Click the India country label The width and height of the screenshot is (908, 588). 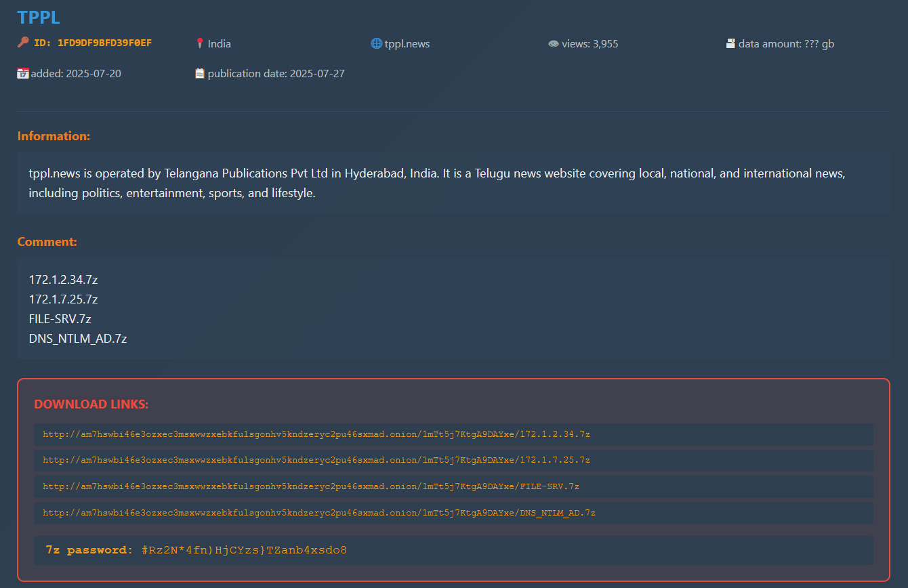click(x=220, y=44)
